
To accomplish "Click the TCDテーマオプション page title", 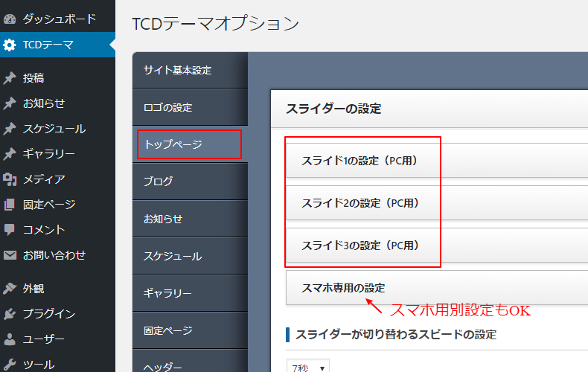I will click(x=216, y=23).
